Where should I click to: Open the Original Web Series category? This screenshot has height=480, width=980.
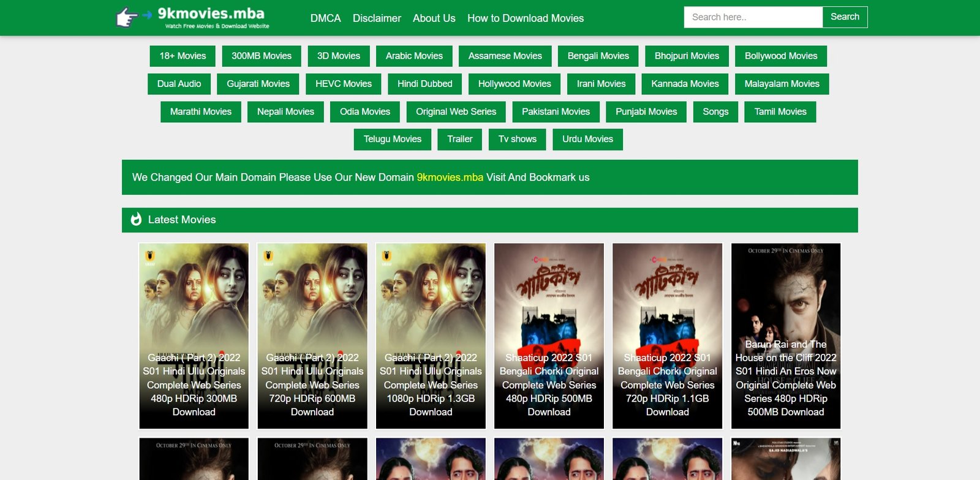click(456, 111)
